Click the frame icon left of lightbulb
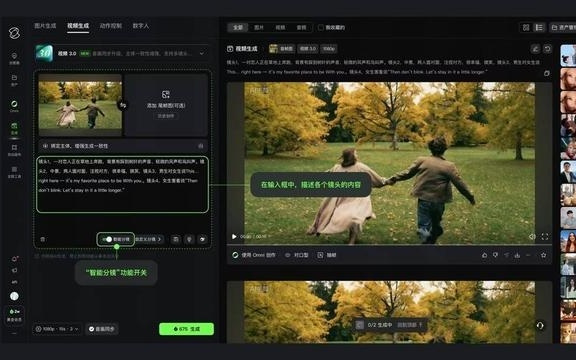This screenshot has height=360, width=576. (176, 239)
